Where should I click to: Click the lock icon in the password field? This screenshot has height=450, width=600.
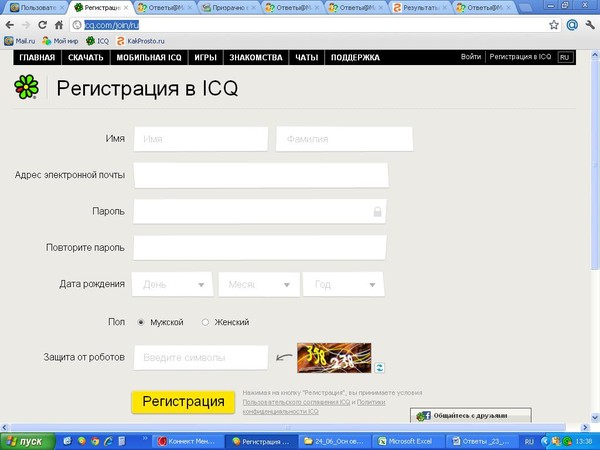(377, 212)
